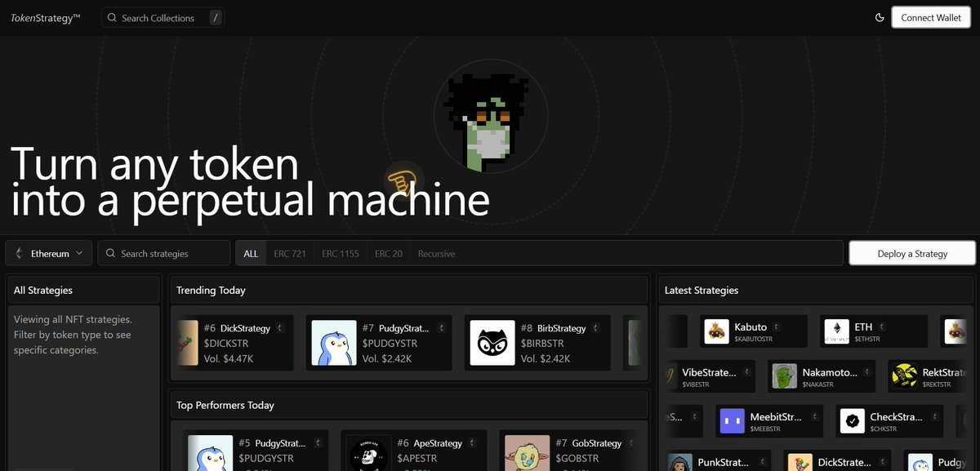Click ETH badge next to Nakamoto

point(866,372)
